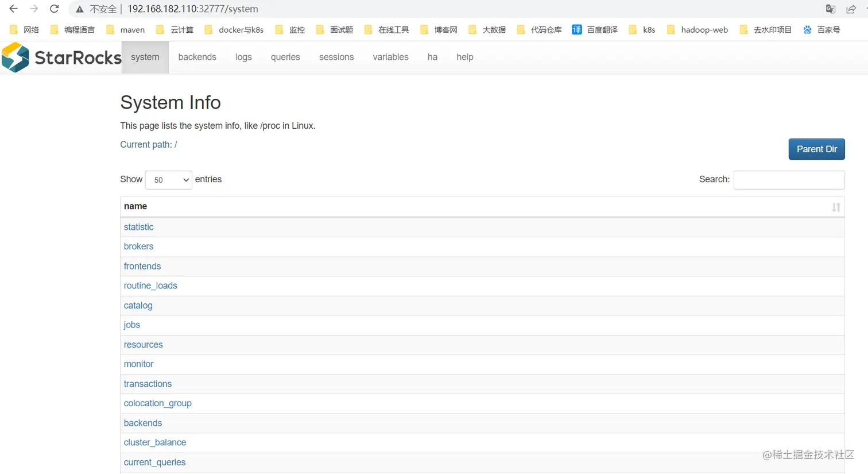The height and width of the screenshot is (474, 868).
Task: Open the 网络 bookmark folder
Action: point(25,30)
